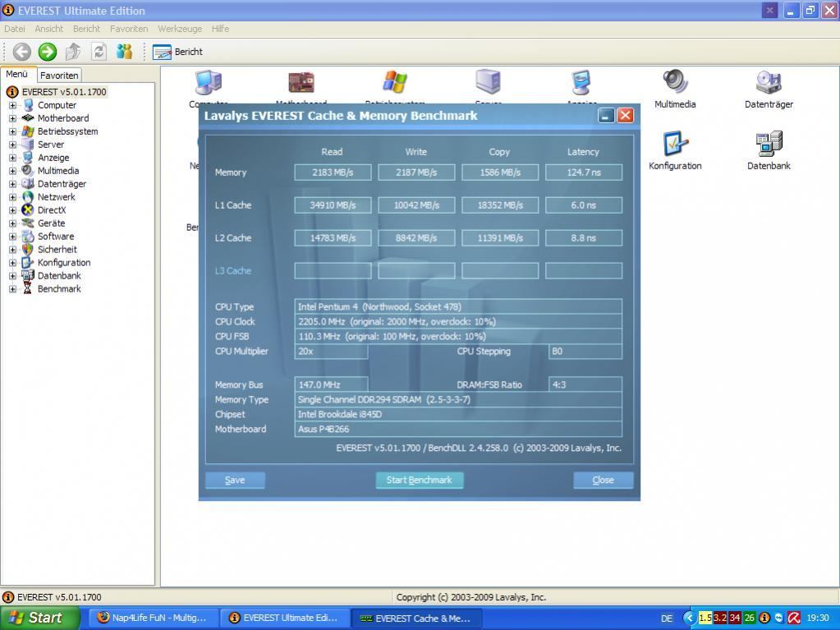Expand the Netzwerk tree node

(12, 196)
